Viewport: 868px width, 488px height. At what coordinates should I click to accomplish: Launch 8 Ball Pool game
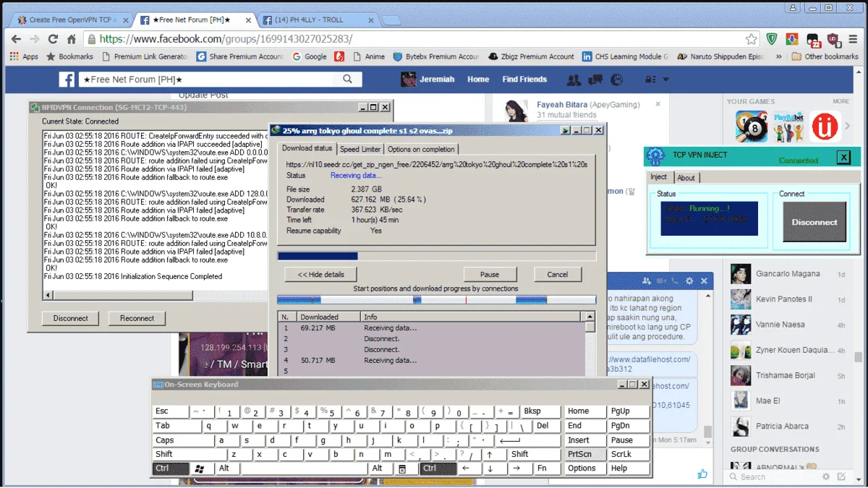pyautogui.click(x=751, y=127)
